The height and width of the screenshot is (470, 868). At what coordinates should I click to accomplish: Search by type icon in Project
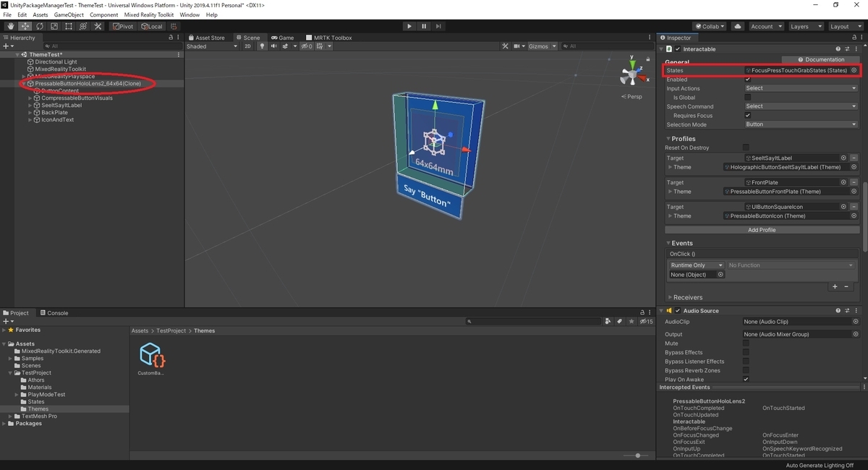tap(608, 321)
